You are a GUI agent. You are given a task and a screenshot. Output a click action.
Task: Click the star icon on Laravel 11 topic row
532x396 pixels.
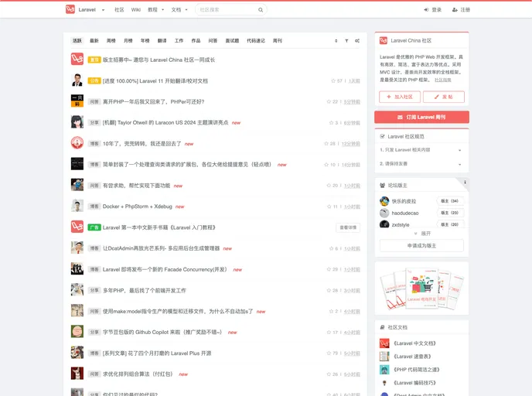click(x=333, y=80)
